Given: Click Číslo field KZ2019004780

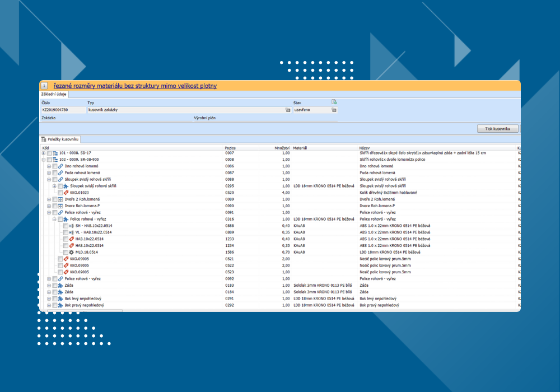Looking at the screenshot, I should (x=63, y=110).
